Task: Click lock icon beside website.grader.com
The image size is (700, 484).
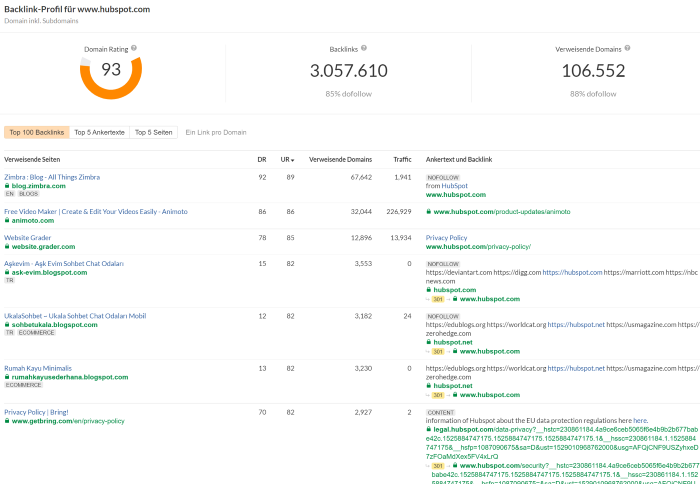Action: [7, 246]
